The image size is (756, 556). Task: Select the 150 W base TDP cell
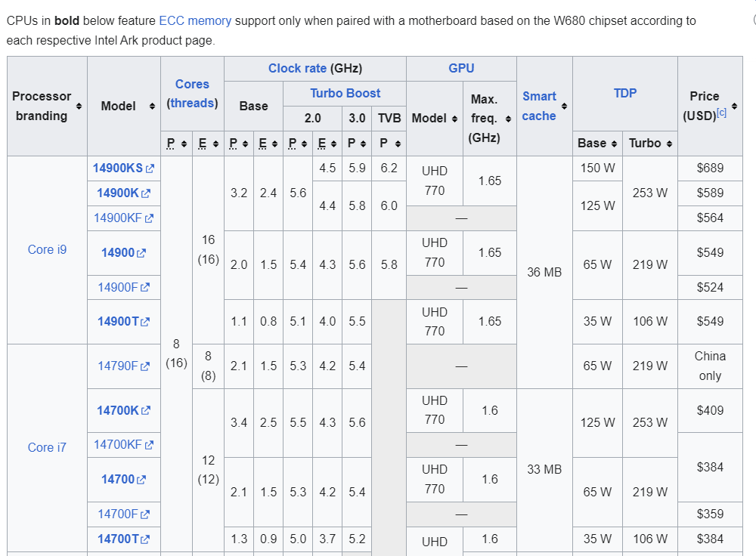(597, 168)
